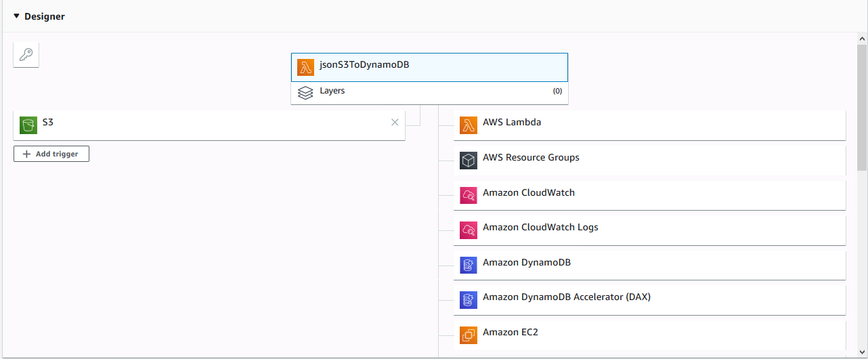The image size is (868, 359).
Task: Click the Amazon DynamoDB icon
Action: [x=469, y=265]
